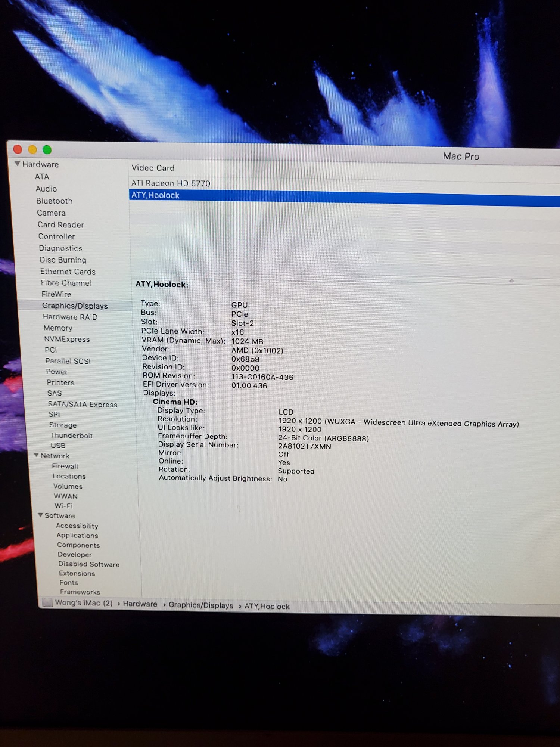Click the Device ID value 0x68b8

[245, 359]
